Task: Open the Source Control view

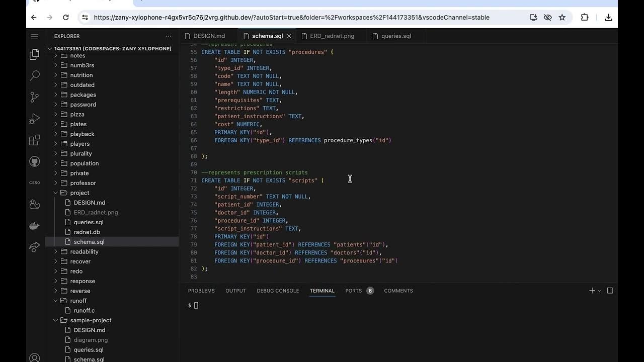Action: 35,97
